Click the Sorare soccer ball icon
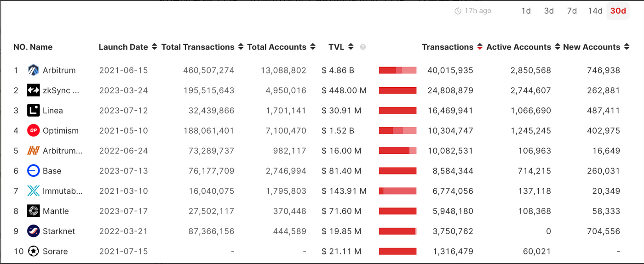The width and height of the screenshot is (644, 264). tap(33, 251)
